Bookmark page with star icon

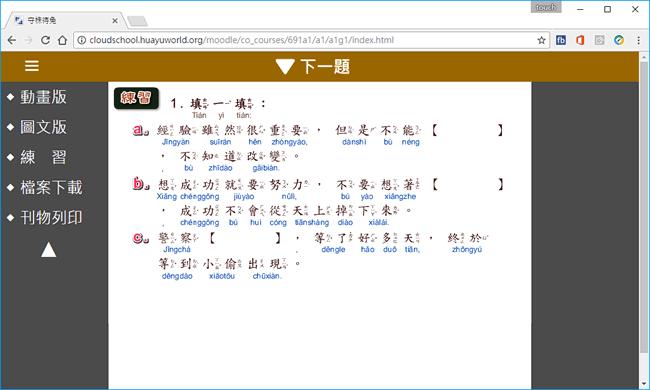pos(541,40)
